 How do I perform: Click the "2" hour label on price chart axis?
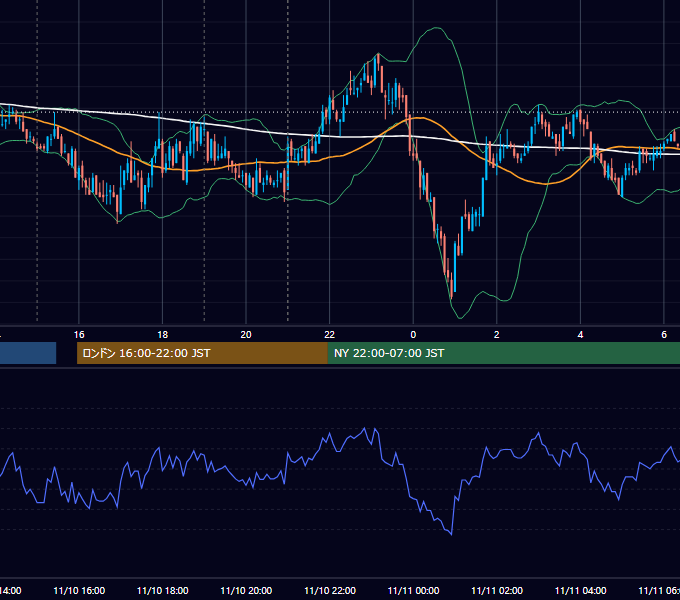[x=497, y=335]
